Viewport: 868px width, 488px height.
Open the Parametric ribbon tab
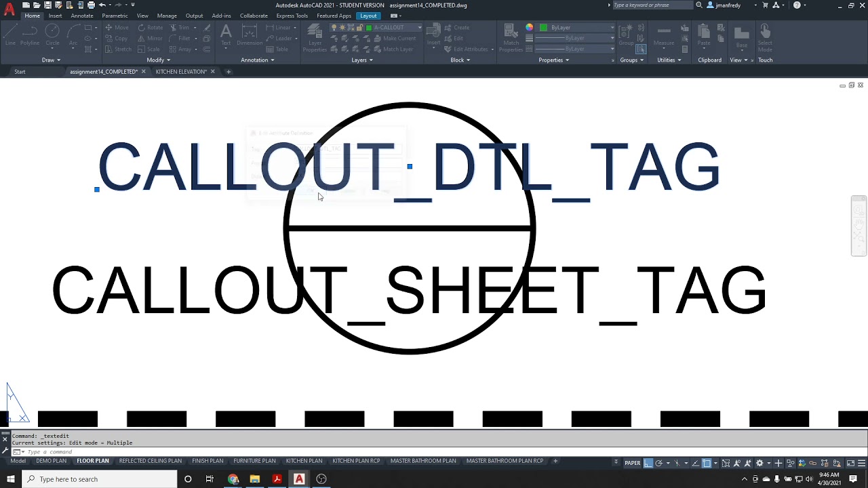pos(115,16)
